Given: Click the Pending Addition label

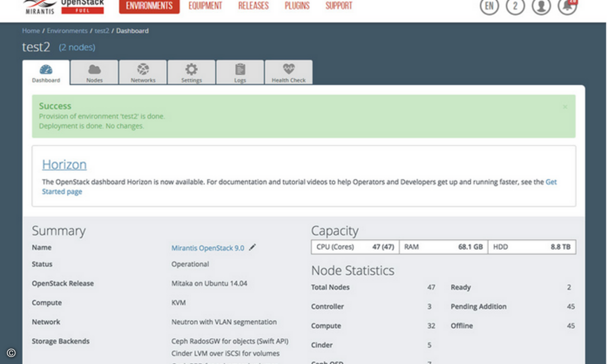Looking at the screenshot, I should [x=479, y=306].
